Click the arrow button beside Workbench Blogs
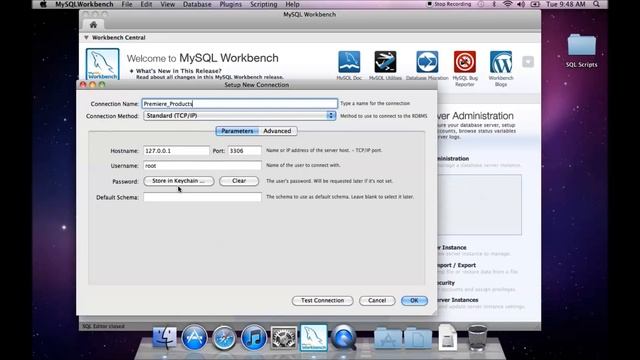 (x=528, y=62)
